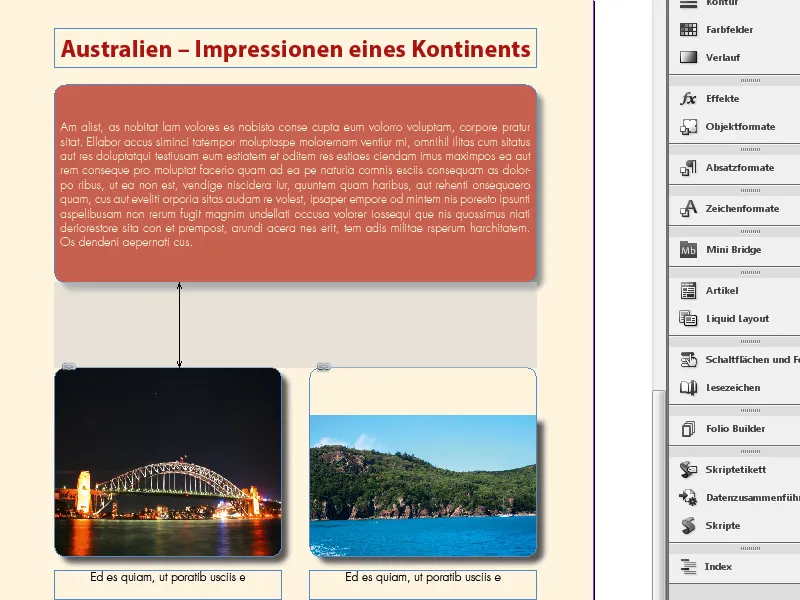Image resolution: width=800 pixels, height=600 pixels.
Task: Open the Kontur panel icon
Action: click(x=687, y=5)
